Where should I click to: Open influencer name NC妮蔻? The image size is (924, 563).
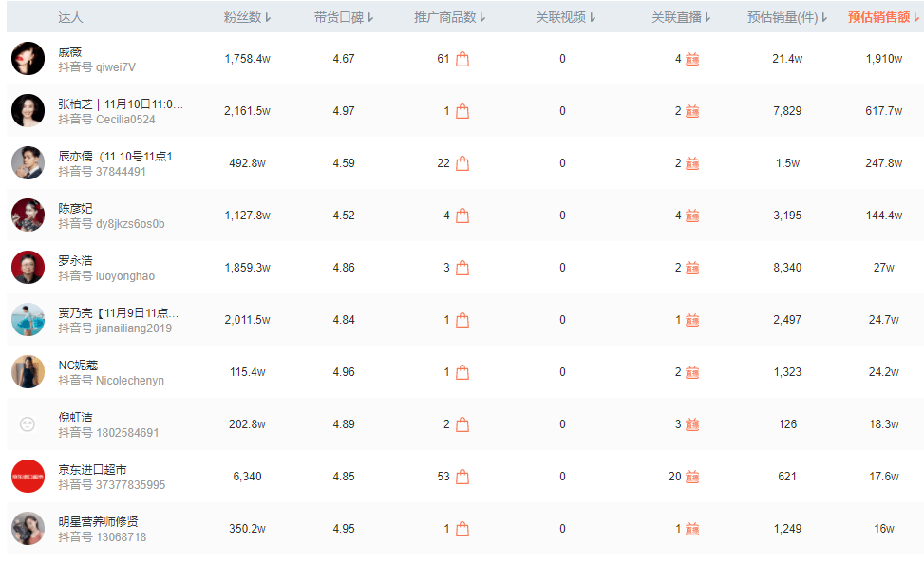point(78,366)
